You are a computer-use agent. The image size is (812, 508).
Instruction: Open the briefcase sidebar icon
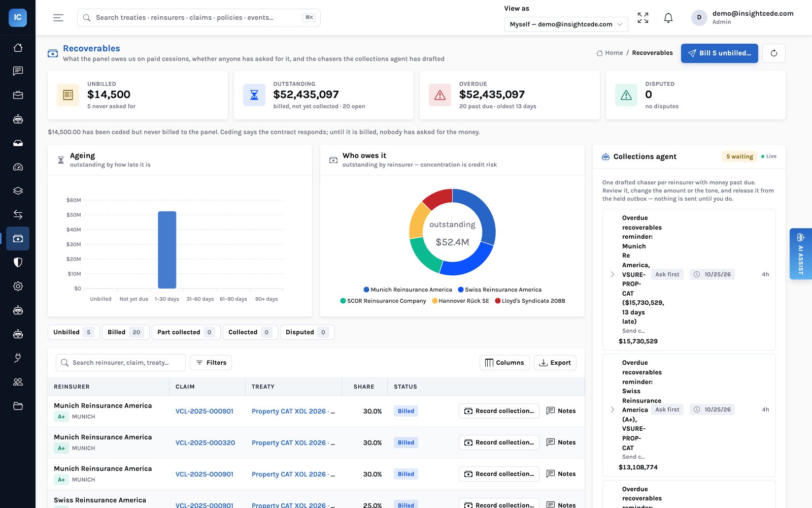click(x=18, y=95)
